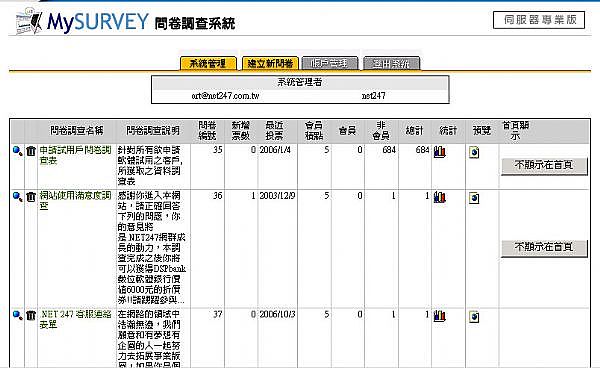
Task: Click the MySURVEY logo
Action: pyautogui.click(x=82, y=22)
